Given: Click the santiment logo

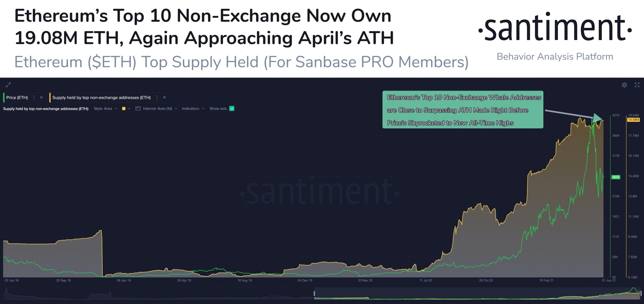Looking at the screenshot, I should [555, 28].
